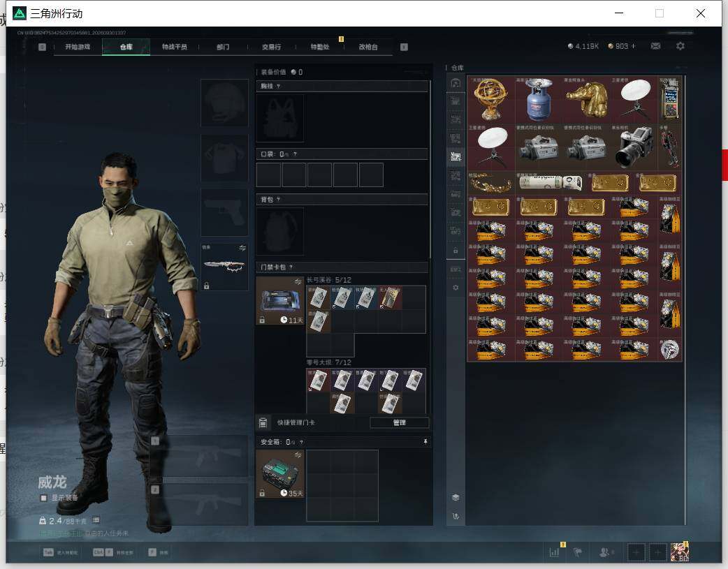
Task: Select the medium-format camera item
Action: tap(634, 147)
